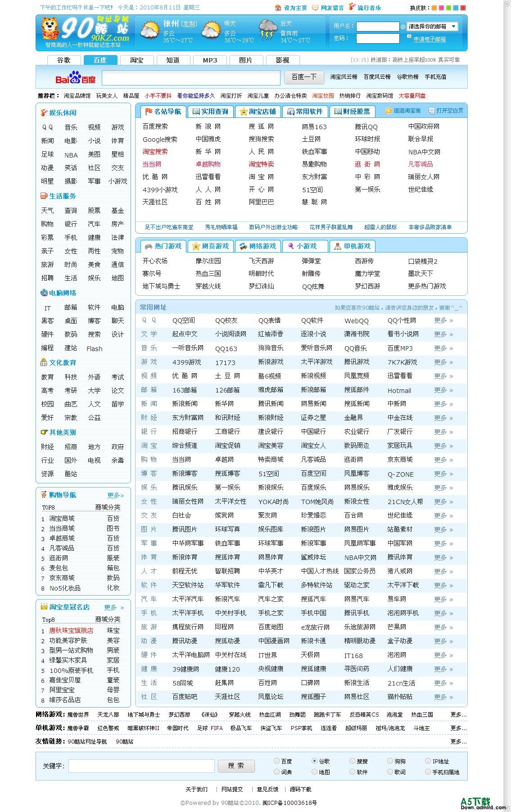Expand 更多... in the 网络游戏 row
The image size is (511, 812).
pyautogui.click(x=458, y=715)
